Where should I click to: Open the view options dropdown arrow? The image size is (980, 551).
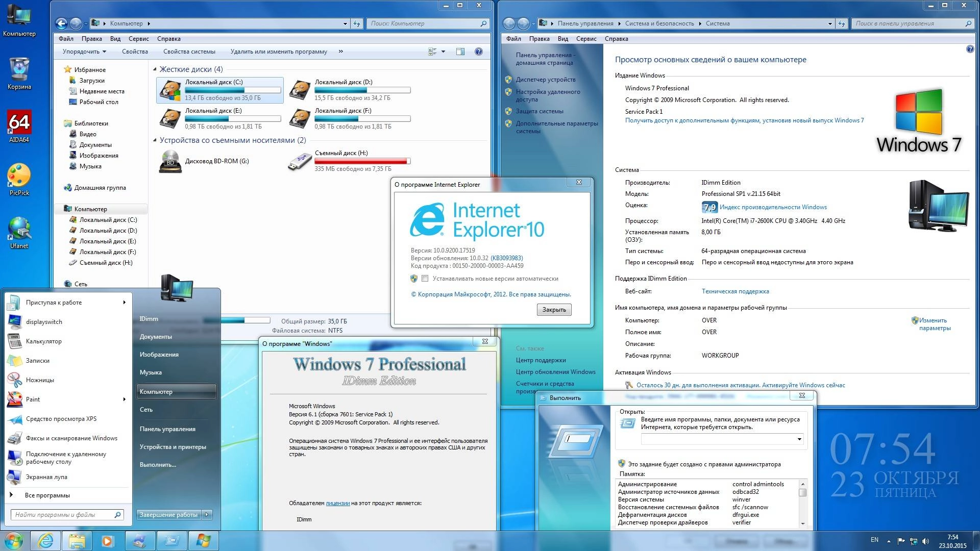443,52
